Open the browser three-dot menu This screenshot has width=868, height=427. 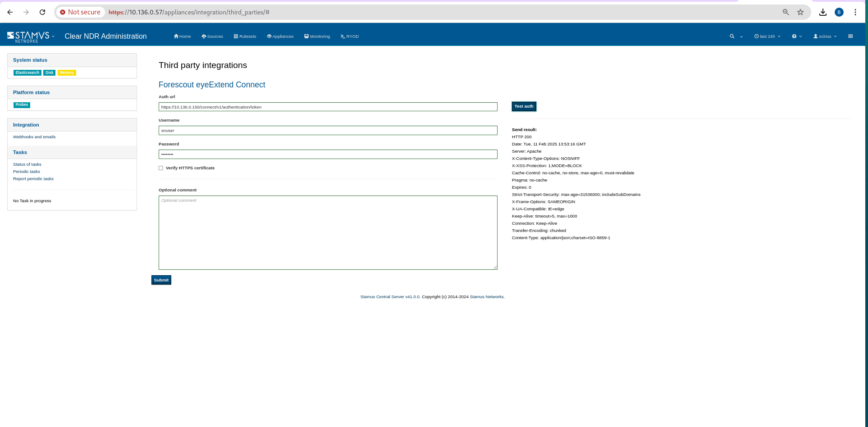[855, 12]
